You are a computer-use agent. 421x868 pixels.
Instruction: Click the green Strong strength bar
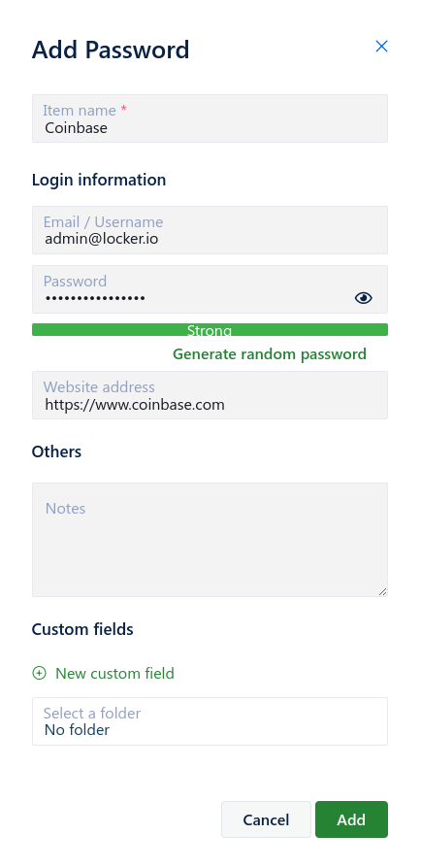[x=210, y=329]
